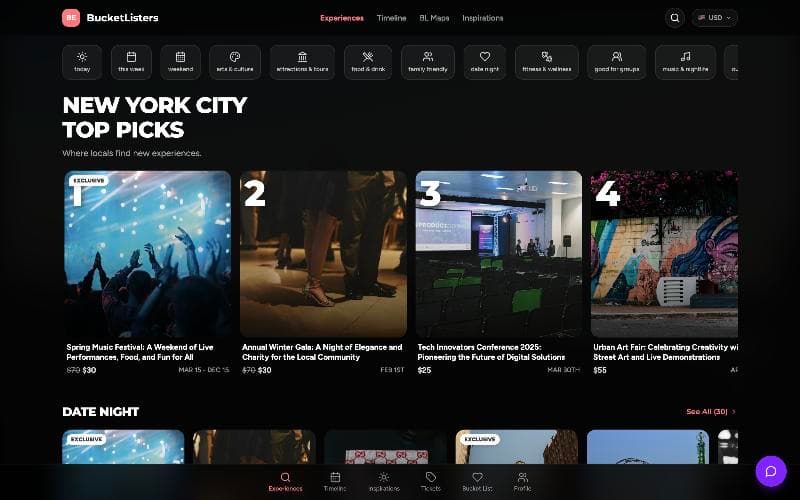Select the Family Friendly filter
The height and width of the screenshot is (500, 800).
428,62
